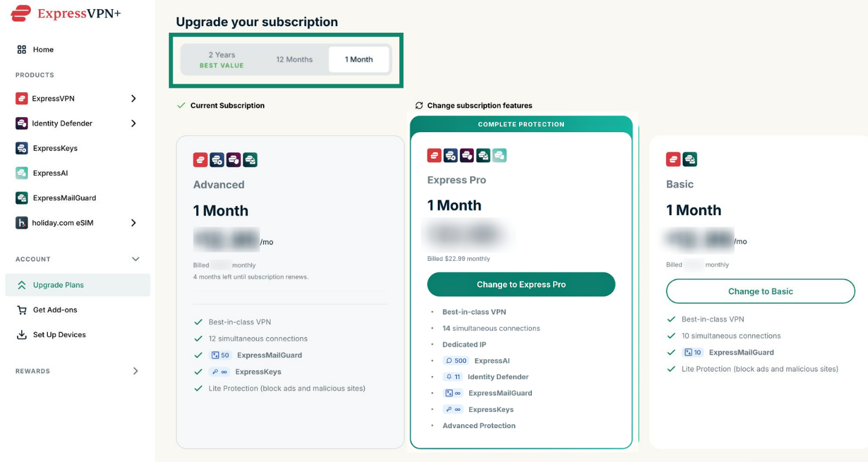Select the Identity Defender sidebar icon
The image size is (868, 462).
pyautogui.click(x=22, y=123)
